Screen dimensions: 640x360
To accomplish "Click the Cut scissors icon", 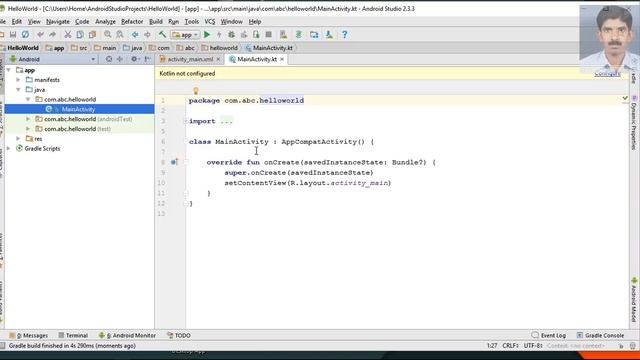I will point(68,35).
